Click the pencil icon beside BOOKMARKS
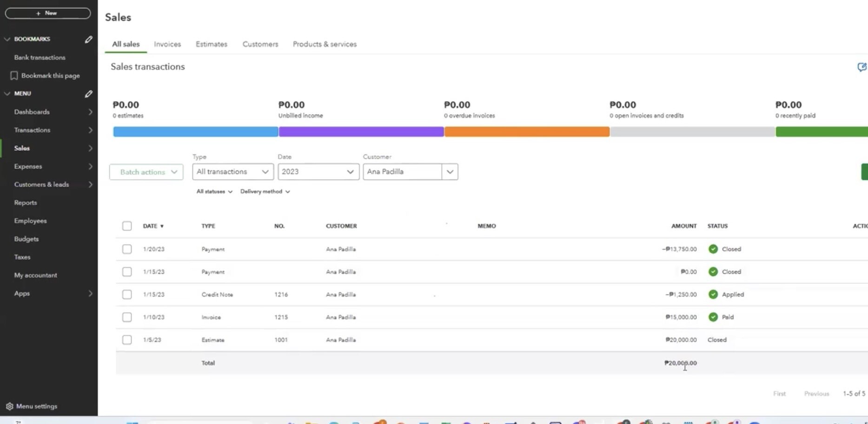The height and width of the screenshot is (424, 868). [88, 40]
